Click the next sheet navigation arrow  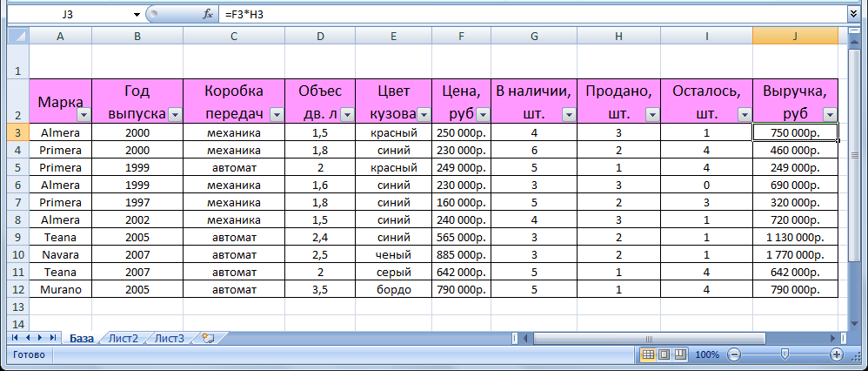[x=40, y=338]
